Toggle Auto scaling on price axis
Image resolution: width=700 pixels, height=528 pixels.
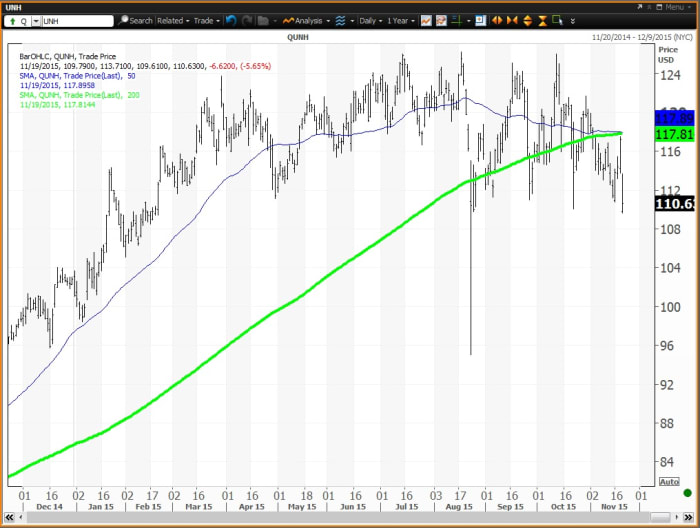click(669, 481)
